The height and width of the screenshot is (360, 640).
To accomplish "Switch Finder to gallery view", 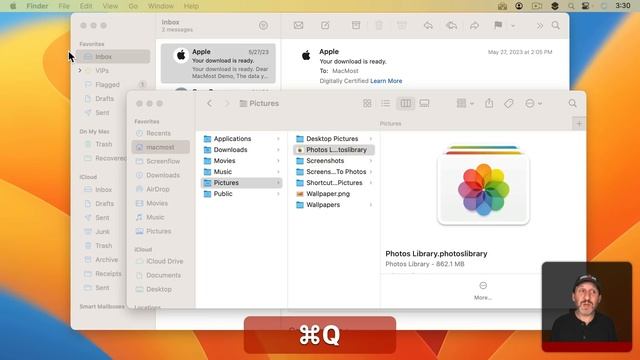I will click(424, 103).
